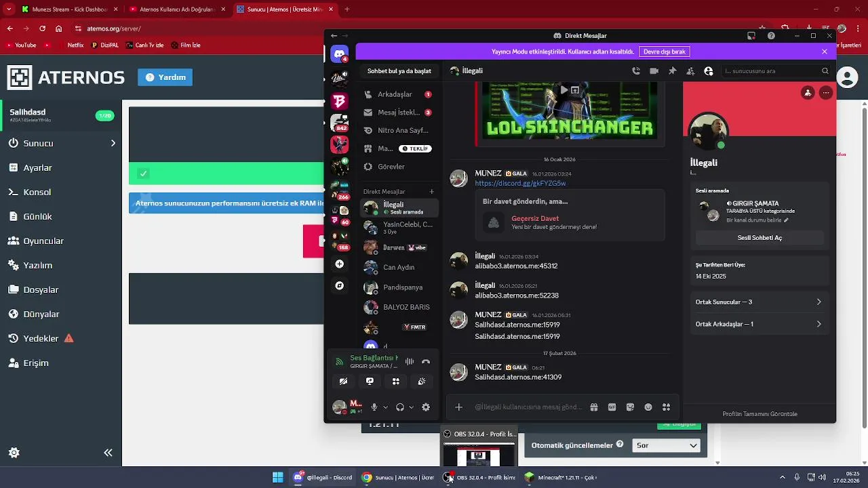
Task: Open apps launcher in message bar
Action: 666,407
